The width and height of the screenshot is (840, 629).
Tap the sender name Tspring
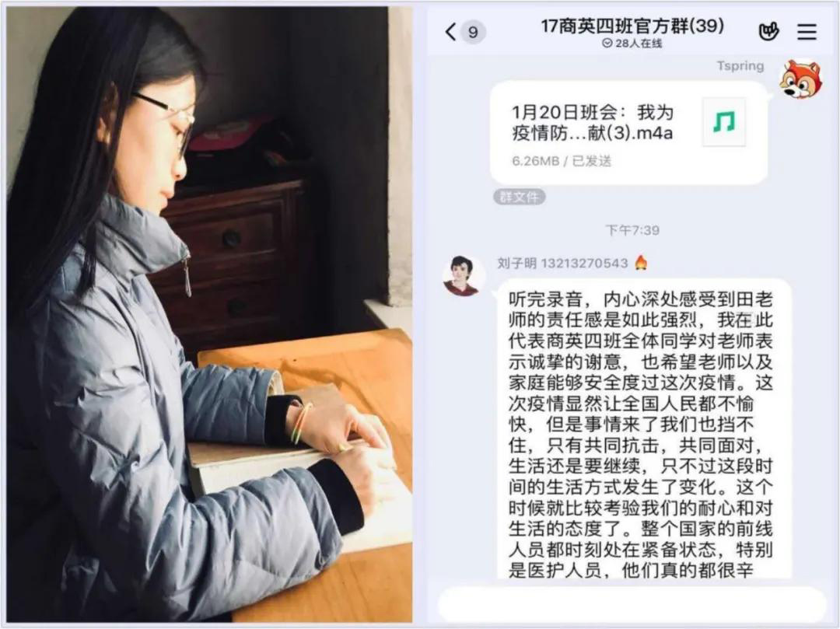click(740, 66)
